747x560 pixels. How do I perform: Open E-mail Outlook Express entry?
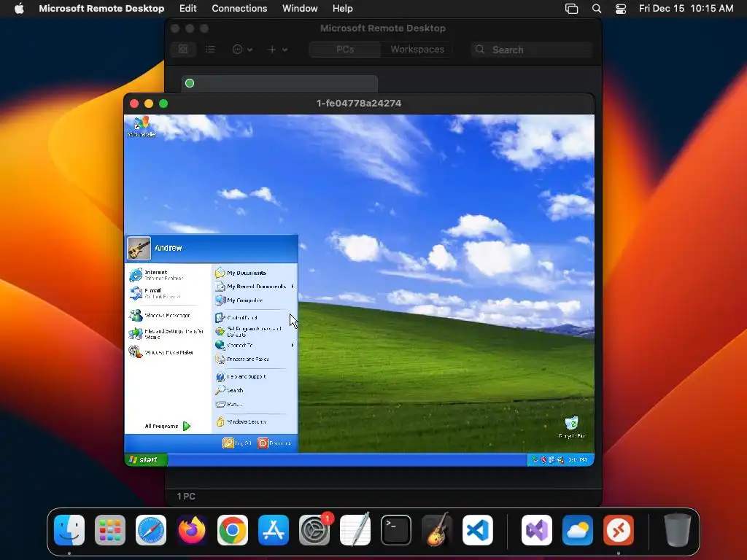(155, 293)
